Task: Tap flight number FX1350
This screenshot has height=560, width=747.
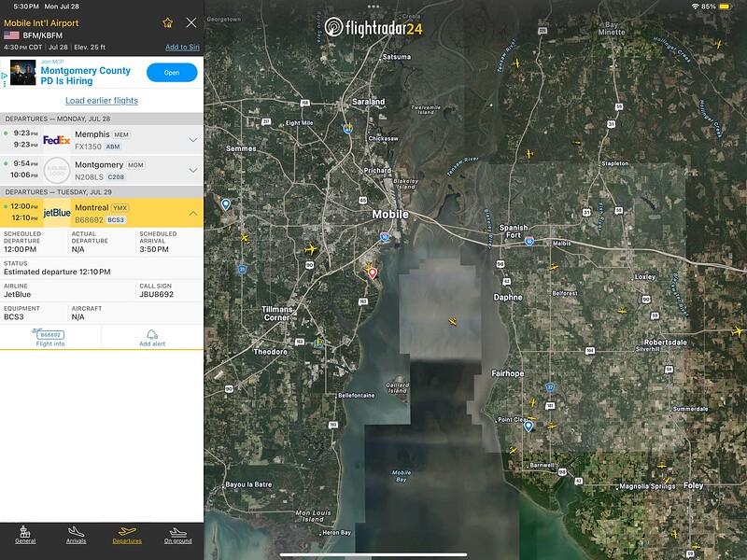Action: pyautogui.click(x=88, y=147)
